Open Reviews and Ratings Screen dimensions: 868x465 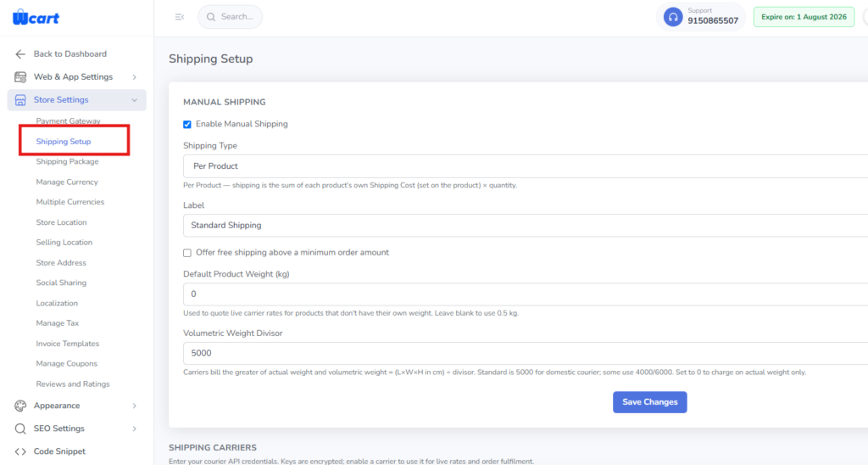73,384
